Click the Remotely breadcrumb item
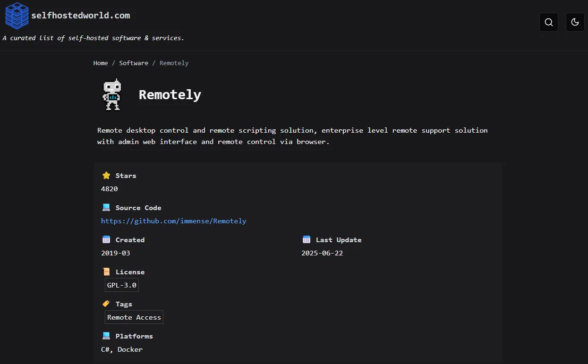This screenshot has width=588, height=364. 174,63
